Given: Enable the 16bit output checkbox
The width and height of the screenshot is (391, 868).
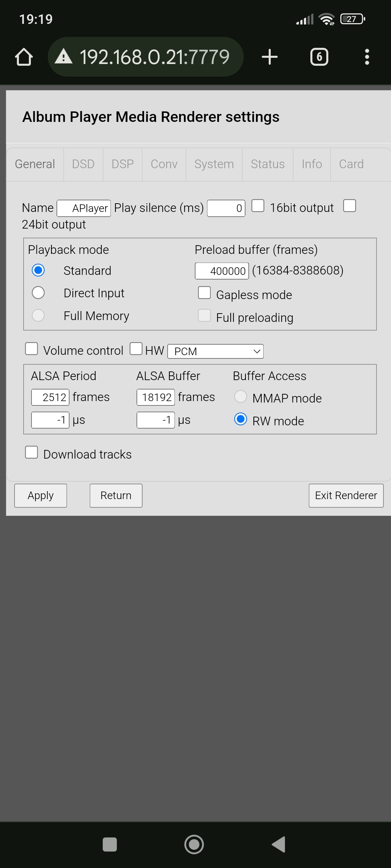Looking at the screenshot, I should pos(258,206).
